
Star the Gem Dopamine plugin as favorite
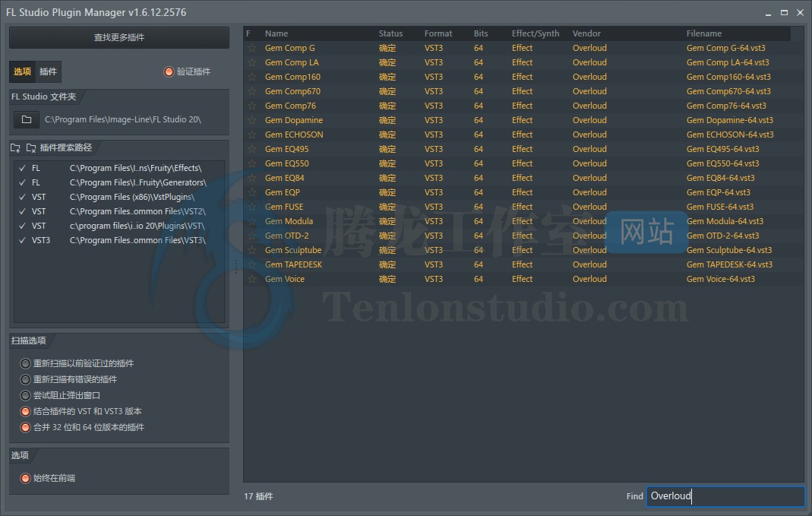click(251, 120)
